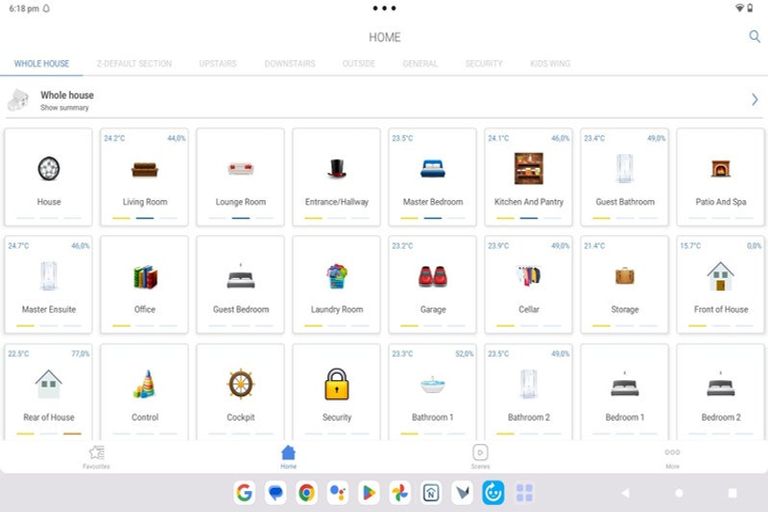Select the Patio And Spa fireplace icon
This screenshot has width=768, height=512.
[720, 169]
